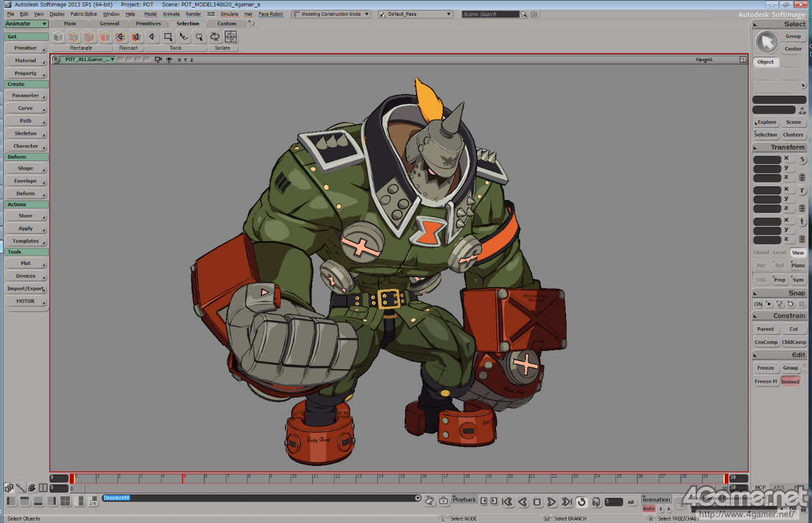Click the Envelope button
The image size is (812, 523).
(x=26, y=181)
